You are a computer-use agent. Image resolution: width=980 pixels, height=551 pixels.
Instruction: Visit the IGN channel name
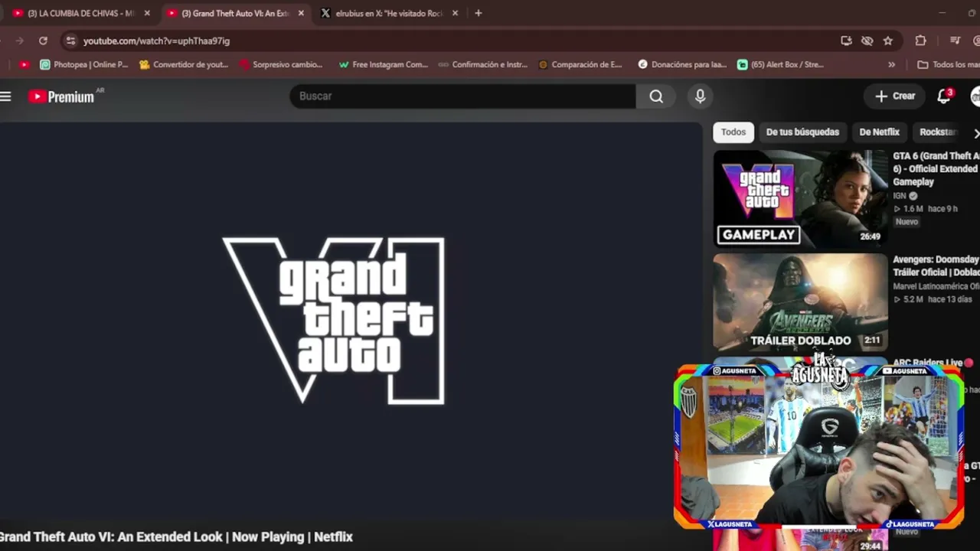(900, 196)
